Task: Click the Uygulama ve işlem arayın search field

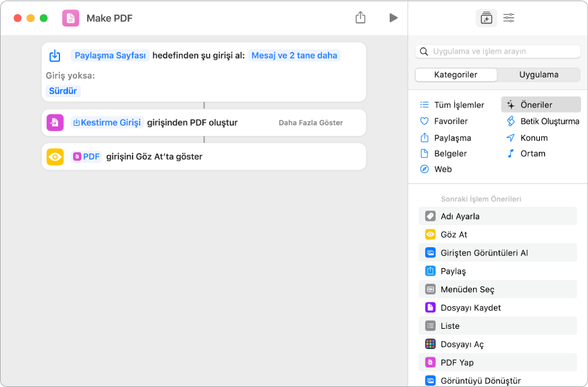Action: pos(503,51)
